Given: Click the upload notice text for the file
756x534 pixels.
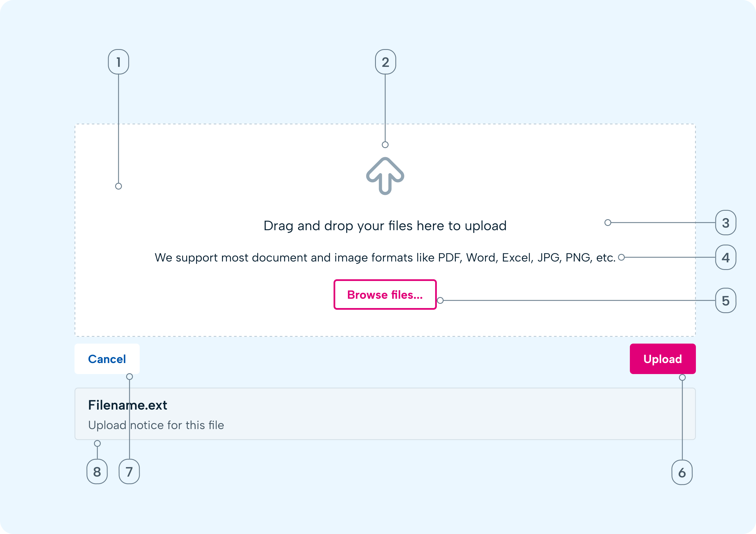Looking at the screenshot, I should click(x=156, y=425).
